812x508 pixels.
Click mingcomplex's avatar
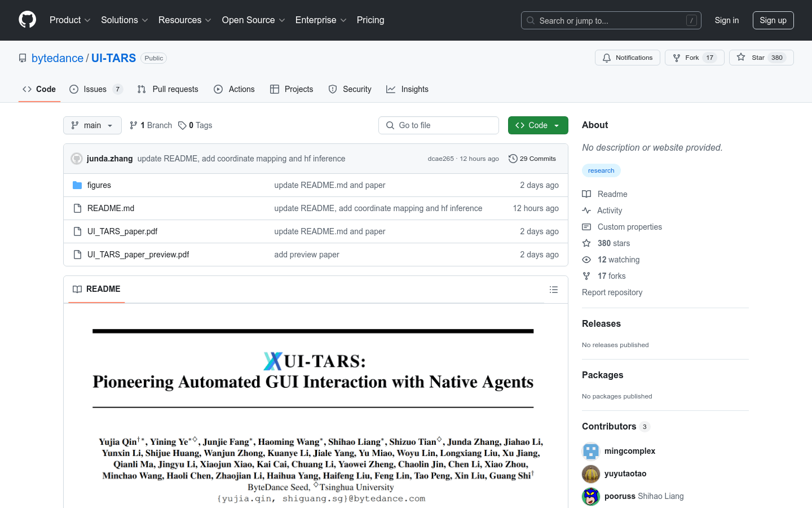(x=591, y=451)
